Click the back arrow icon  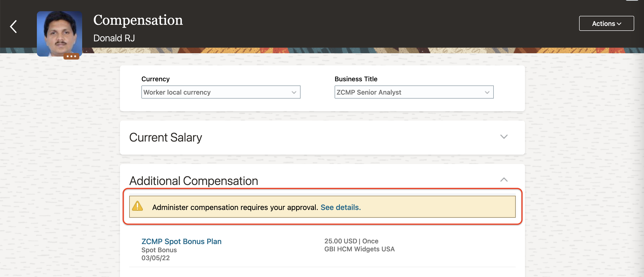pos(14,27)
